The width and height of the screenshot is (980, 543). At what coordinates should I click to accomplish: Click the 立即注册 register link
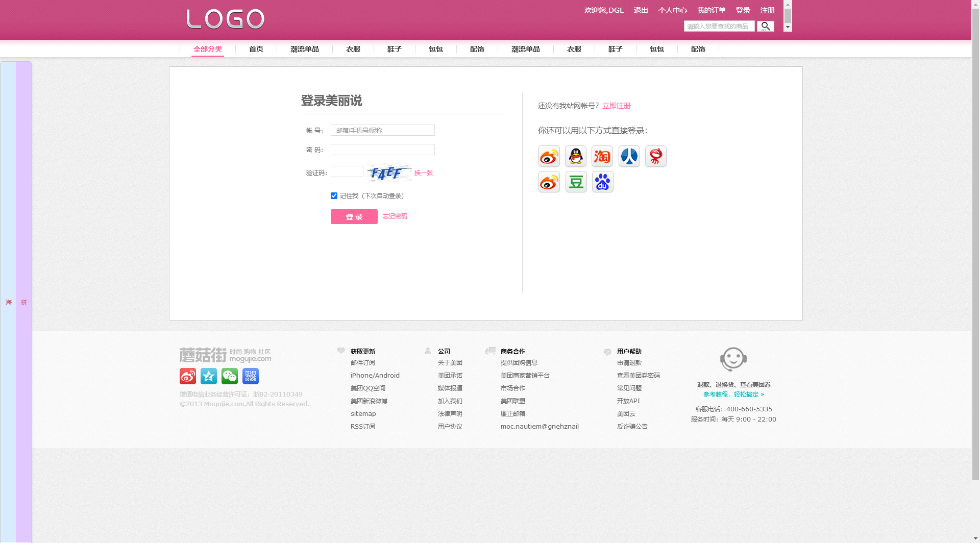(617, 106)
